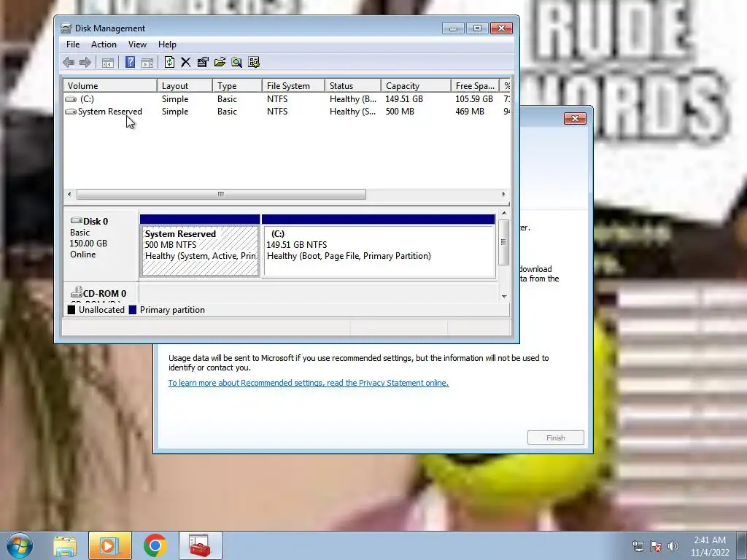Open the Windows Start orb
Screen dimensions: 747x560
[20, 545]
